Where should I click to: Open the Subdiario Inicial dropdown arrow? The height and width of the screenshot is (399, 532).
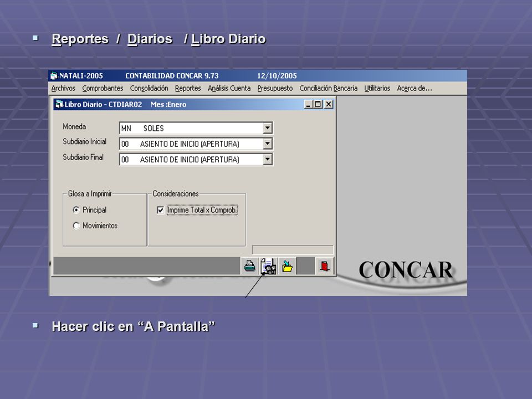267,144
